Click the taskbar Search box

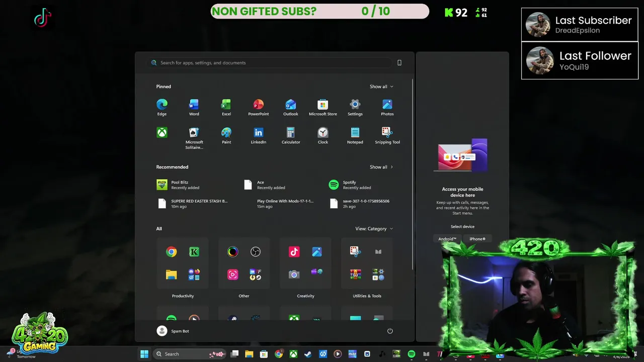pyautogui.click(x=190, y=354)
